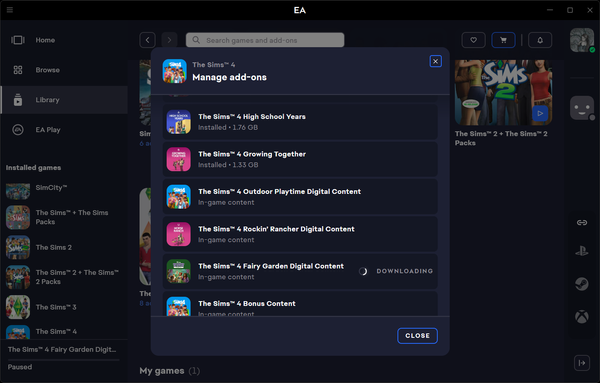The image size is (600, 383).
Task: Focus the Search games and add-ons field
Action: coord(265,40)
